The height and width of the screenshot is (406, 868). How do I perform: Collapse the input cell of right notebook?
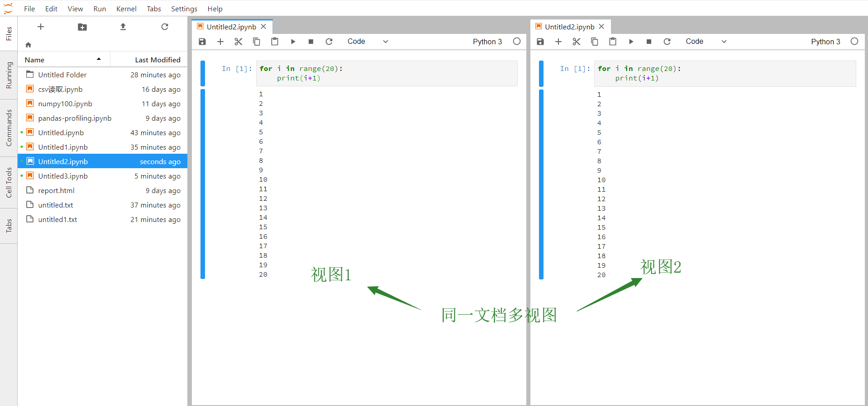click(541, 74)
